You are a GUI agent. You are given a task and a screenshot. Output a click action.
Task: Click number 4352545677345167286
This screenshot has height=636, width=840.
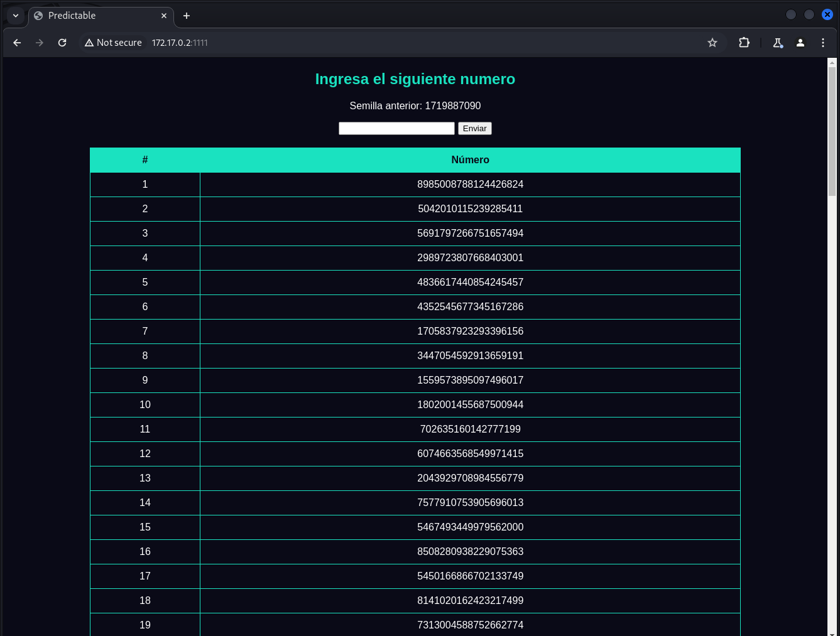point(470,306)
